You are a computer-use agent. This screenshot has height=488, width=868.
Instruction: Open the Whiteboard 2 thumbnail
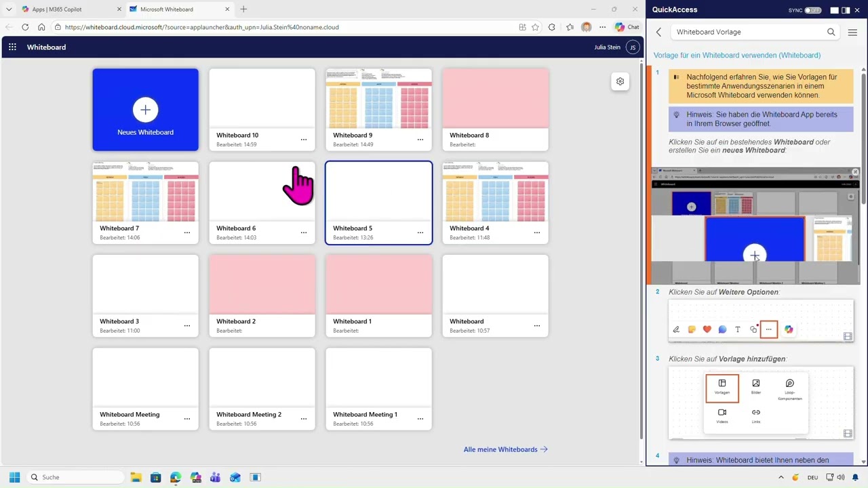point(262,285)
